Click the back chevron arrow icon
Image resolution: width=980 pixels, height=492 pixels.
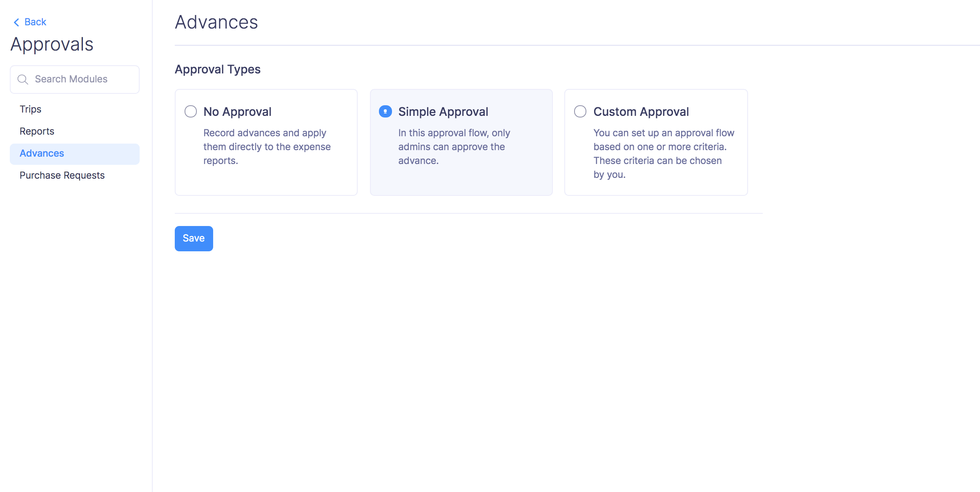(16, 22)
